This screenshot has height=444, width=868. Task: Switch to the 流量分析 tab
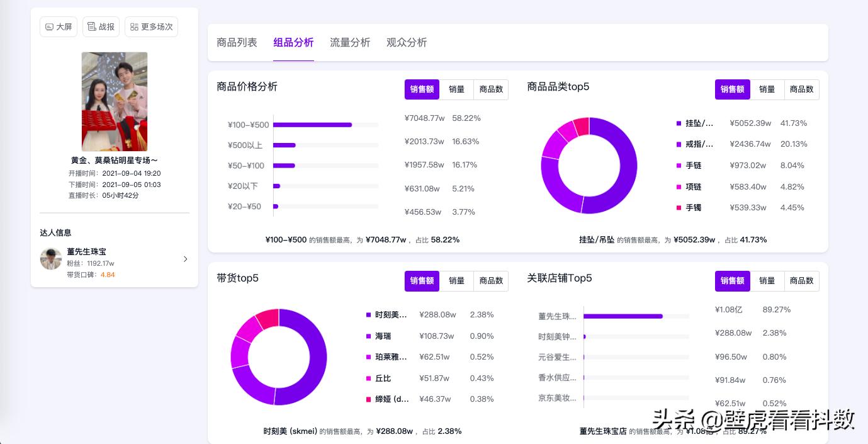(350, 42)
